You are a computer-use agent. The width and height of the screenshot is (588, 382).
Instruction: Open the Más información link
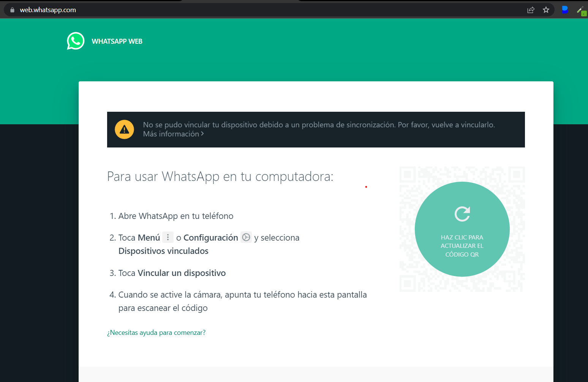[174, 134]
